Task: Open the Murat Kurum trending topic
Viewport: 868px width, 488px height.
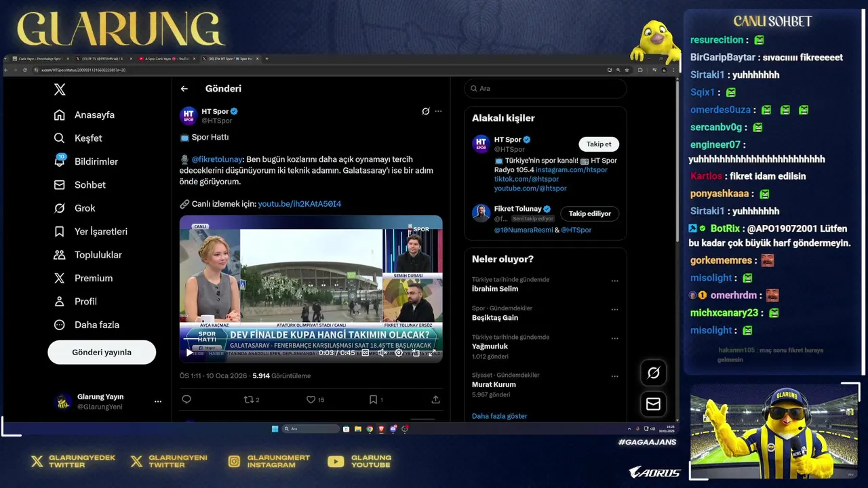Action: [x=494, y=384]
